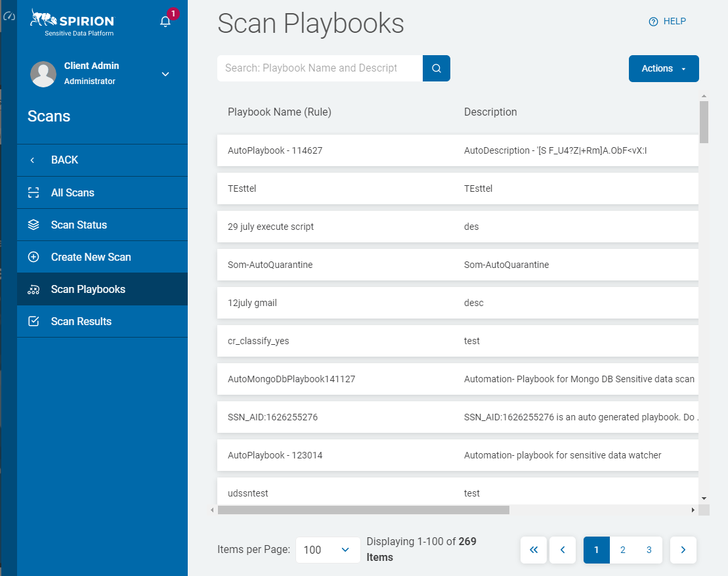
Task: Click the scroll up arrow
Action: 704,96
